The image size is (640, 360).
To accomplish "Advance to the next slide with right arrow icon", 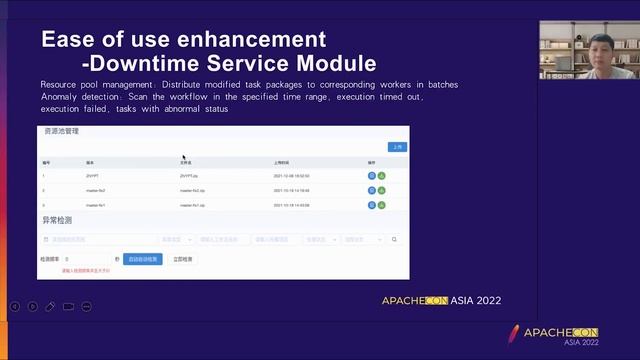I will [x=33, y=306].
